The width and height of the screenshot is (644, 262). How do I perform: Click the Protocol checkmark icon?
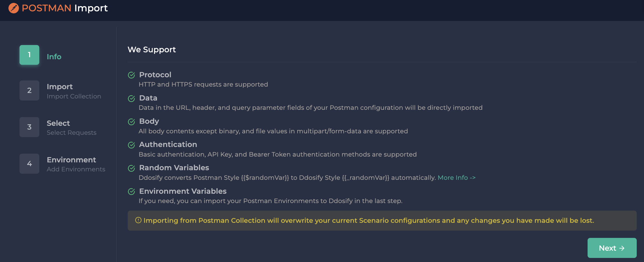[131, 75]
